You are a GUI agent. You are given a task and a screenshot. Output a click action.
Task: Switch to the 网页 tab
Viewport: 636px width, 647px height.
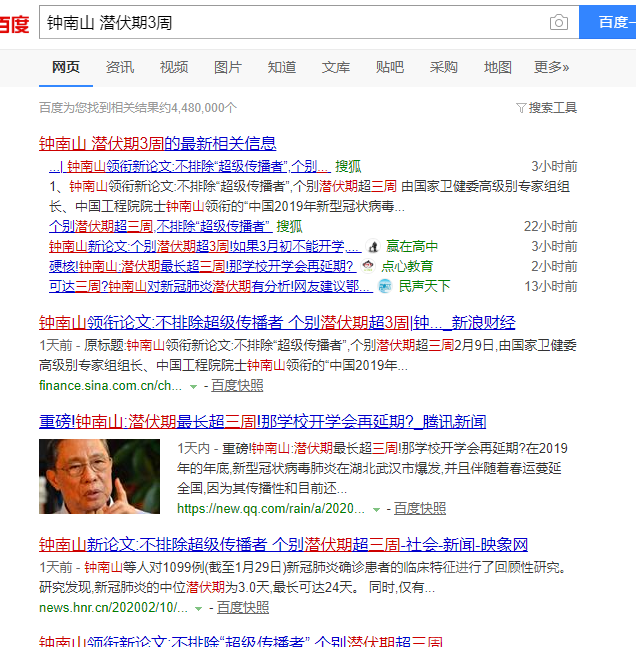click(66, 67)
